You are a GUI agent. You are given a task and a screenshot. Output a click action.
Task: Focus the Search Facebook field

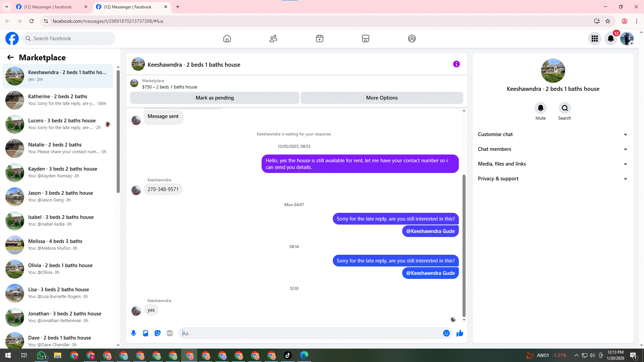[68, 39]
